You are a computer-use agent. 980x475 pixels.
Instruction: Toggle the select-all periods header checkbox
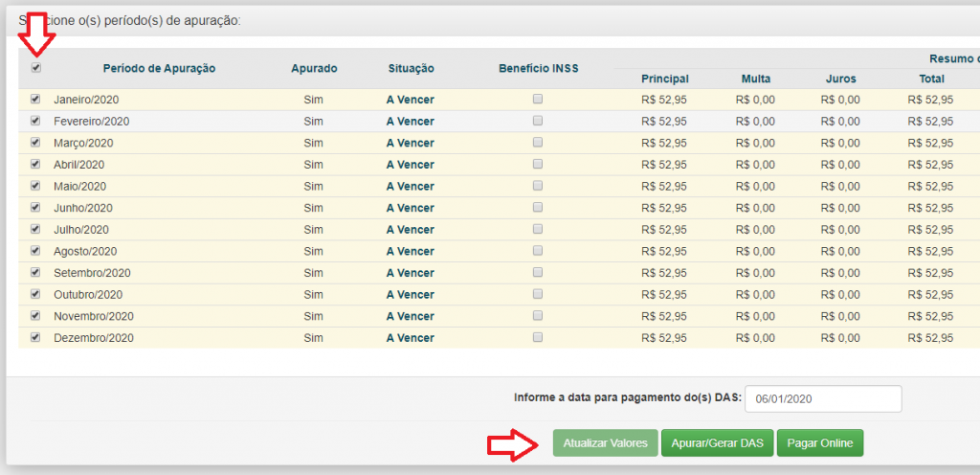pyautogui.click(x=36, y=68)
